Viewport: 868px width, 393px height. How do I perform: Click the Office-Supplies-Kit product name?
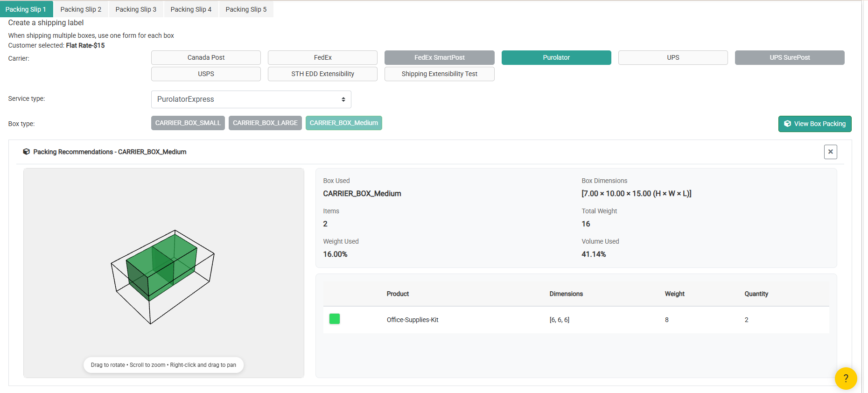click(413, 320)
